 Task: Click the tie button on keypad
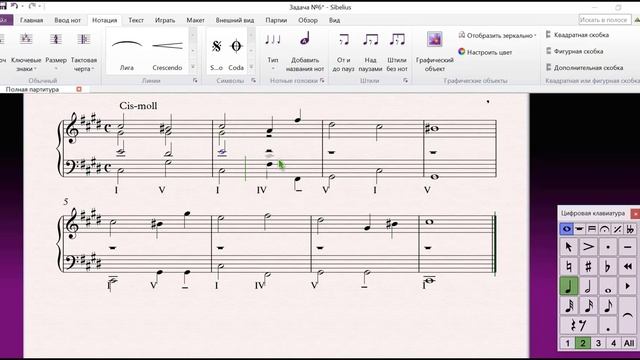(x=628, y=316)
